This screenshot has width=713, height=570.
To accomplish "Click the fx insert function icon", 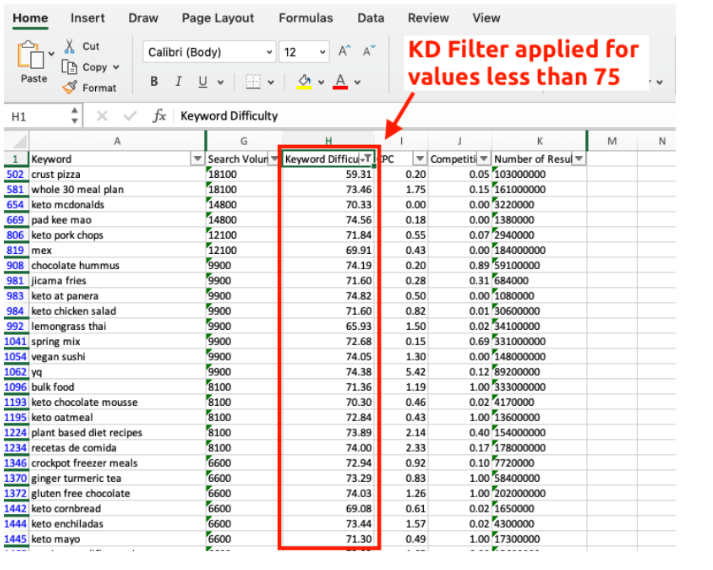I will 159,116.
